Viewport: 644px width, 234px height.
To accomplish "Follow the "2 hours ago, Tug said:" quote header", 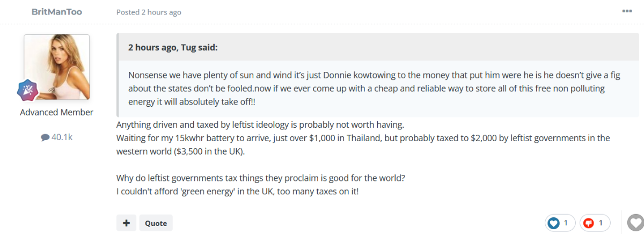I will tap(172, 47).
